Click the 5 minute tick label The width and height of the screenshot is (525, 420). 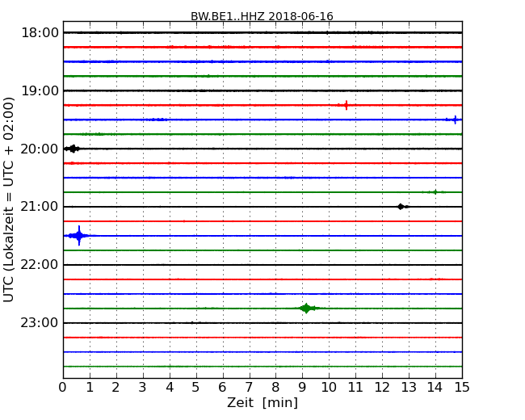[195, 388]
